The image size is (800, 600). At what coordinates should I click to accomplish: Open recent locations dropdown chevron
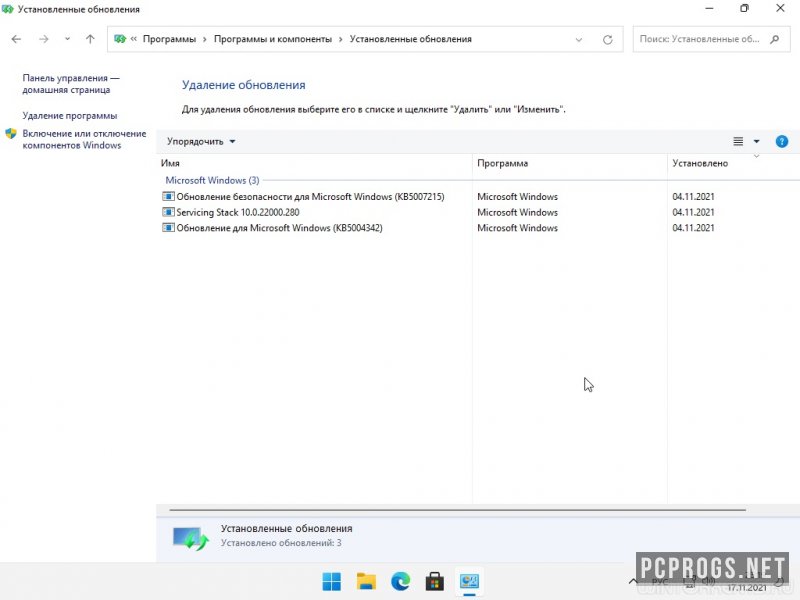pos(67,39)
